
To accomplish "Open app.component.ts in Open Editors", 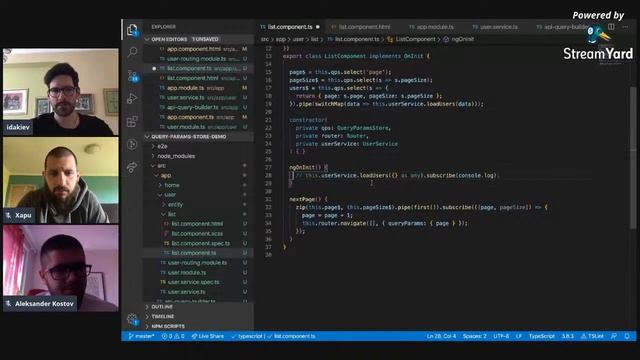I will [x=198, y=117].
